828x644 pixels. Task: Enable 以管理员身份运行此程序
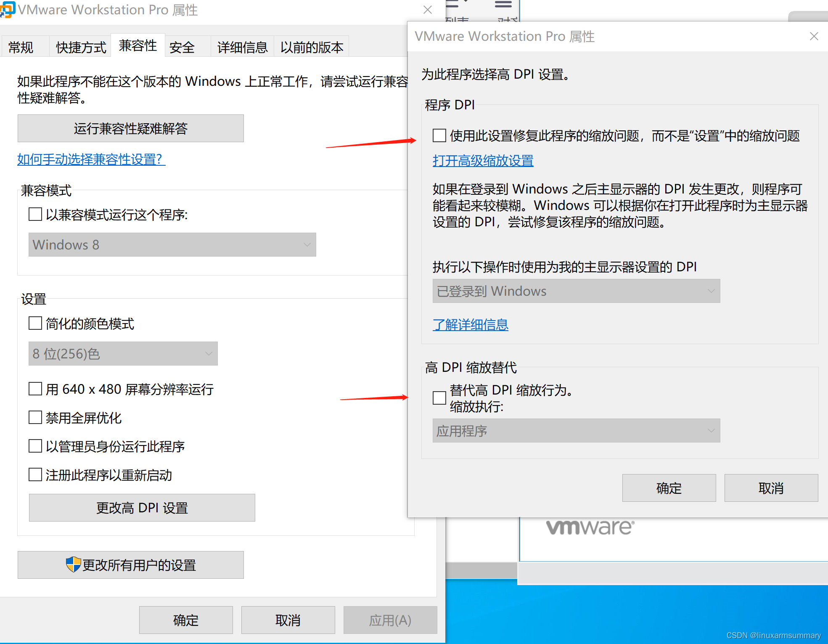pyautogui.click(x=35, y=445)
